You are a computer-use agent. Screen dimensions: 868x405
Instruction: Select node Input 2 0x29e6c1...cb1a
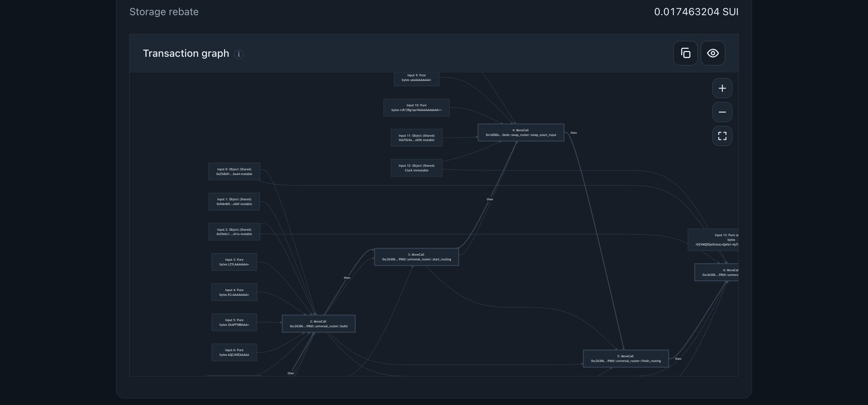pyautogui.click(x=234, y=232)
